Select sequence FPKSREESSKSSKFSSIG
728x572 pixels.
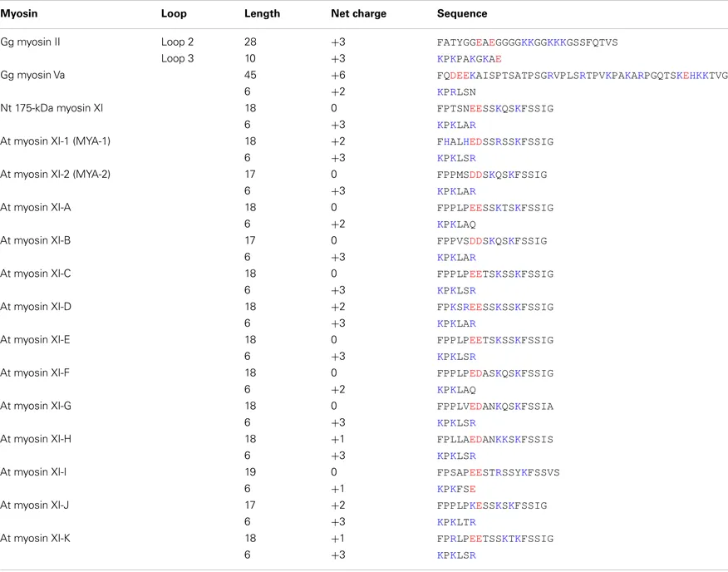click(x=495, y=307)
